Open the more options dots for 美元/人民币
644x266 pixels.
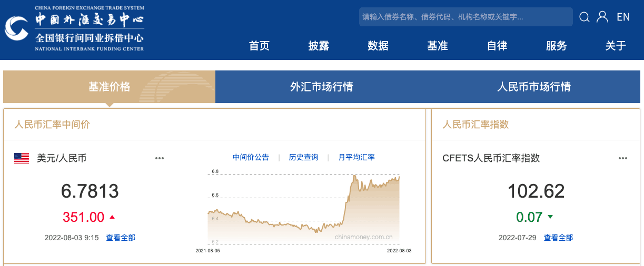[x=160, y=158]
